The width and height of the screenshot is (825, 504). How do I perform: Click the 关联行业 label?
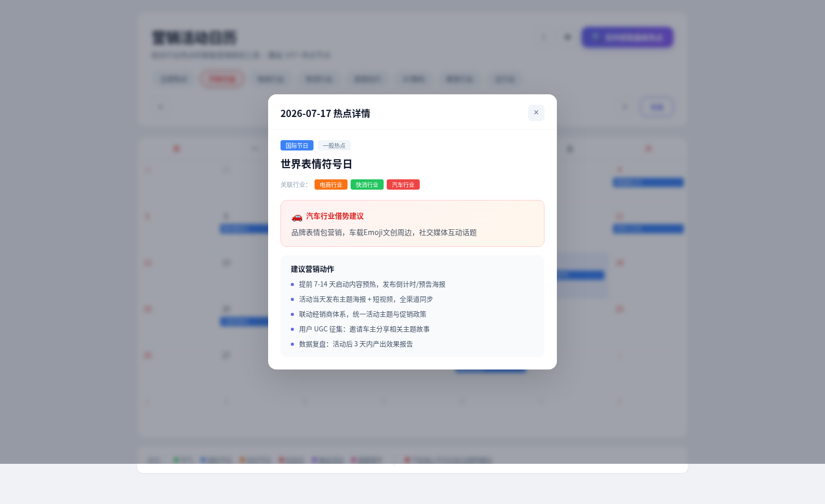294,184
